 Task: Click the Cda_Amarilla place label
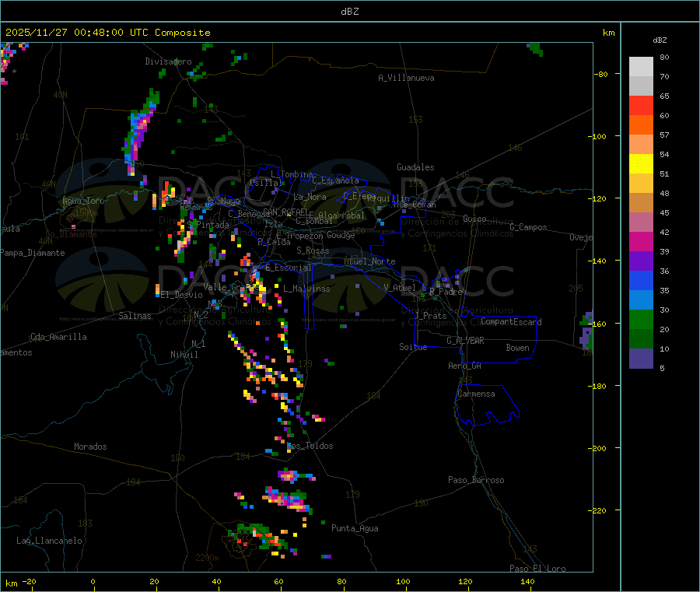pyautogui.click(x=58, y=337)
